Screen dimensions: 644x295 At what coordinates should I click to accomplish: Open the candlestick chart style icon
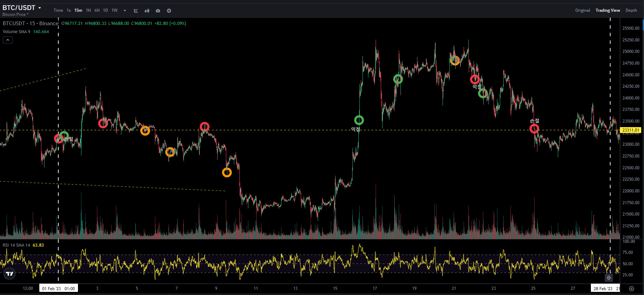point(147,11)
